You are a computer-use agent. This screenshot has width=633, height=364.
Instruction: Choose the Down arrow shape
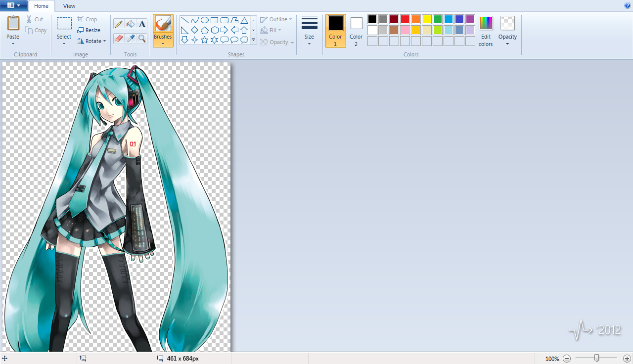(x=184, y=40)
